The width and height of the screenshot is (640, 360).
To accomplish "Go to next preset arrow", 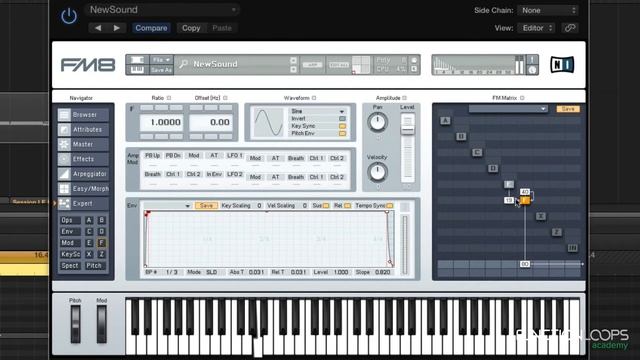I will pos(116,28).
